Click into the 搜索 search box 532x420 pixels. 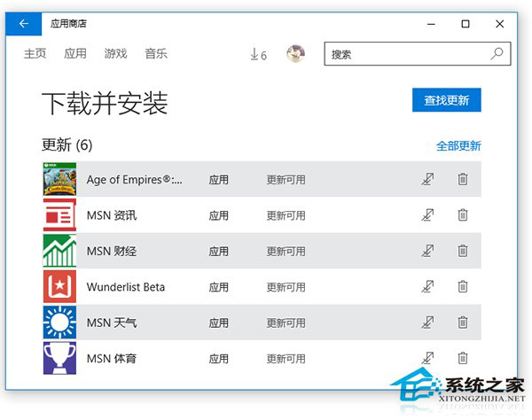click(418, 53)
